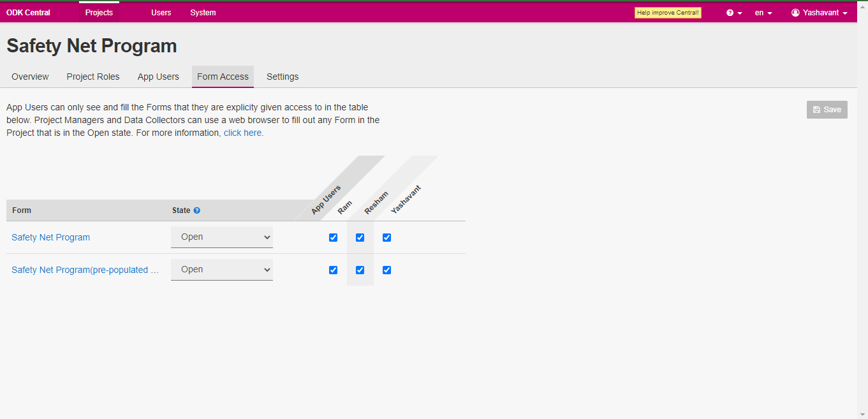Open State dropdown for Safety Net Program
Viewport: 868px width, 419px height.
click(222, 237)
